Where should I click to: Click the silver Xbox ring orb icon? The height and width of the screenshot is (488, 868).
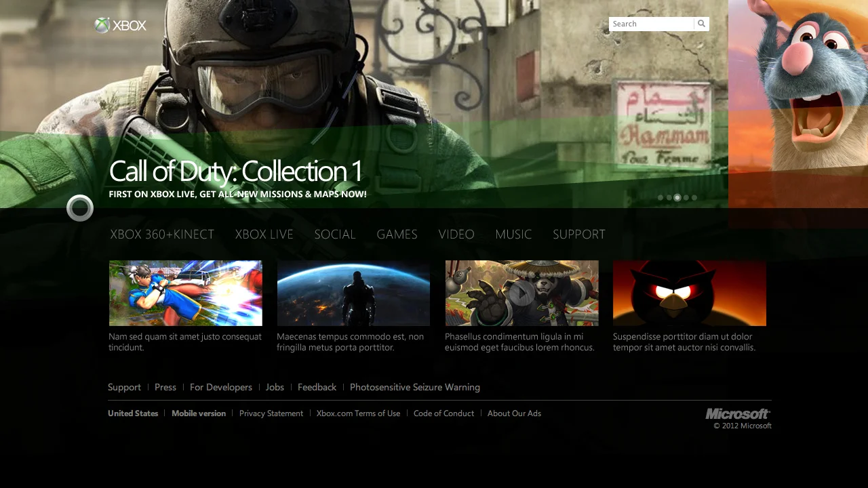point(80,208)
